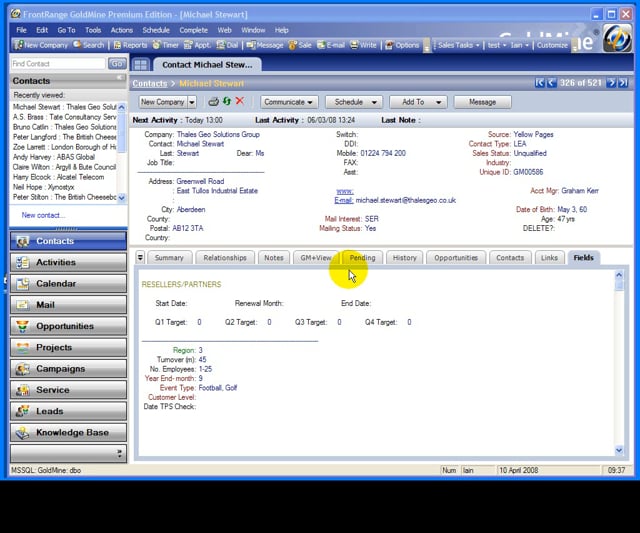This screenshot has height=533, width=640.
Task: Collapse the Contacts side panel
Action: coord(119,77)
